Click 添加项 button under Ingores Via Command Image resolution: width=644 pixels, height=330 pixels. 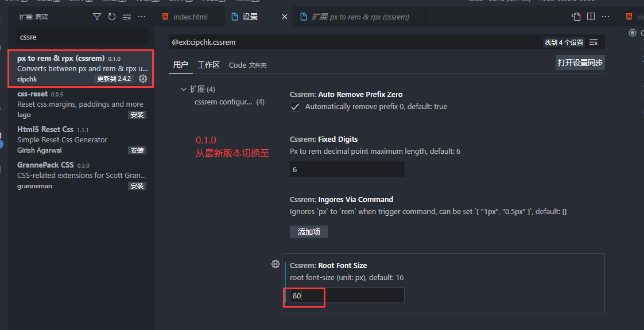[309, 232]
